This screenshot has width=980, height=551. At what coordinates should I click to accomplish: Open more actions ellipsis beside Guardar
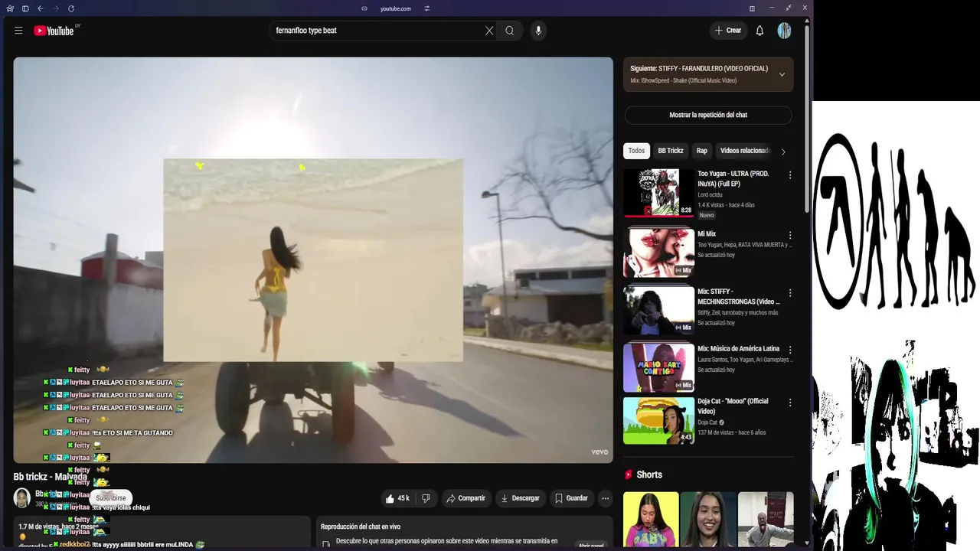pos(605,498)
